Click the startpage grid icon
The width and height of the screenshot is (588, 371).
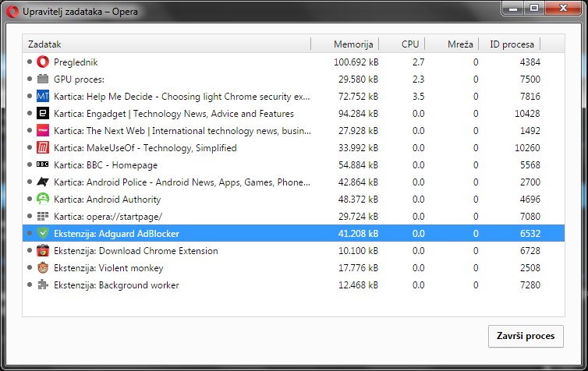43,216
